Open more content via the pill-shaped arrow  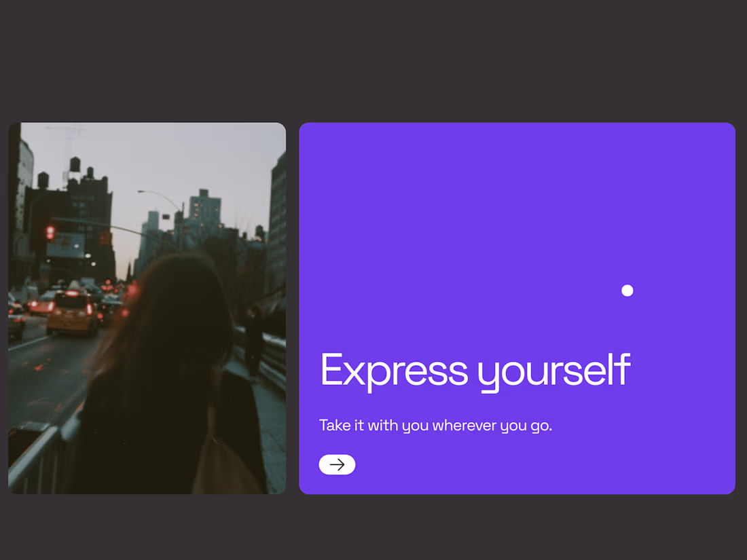[337, 464]
